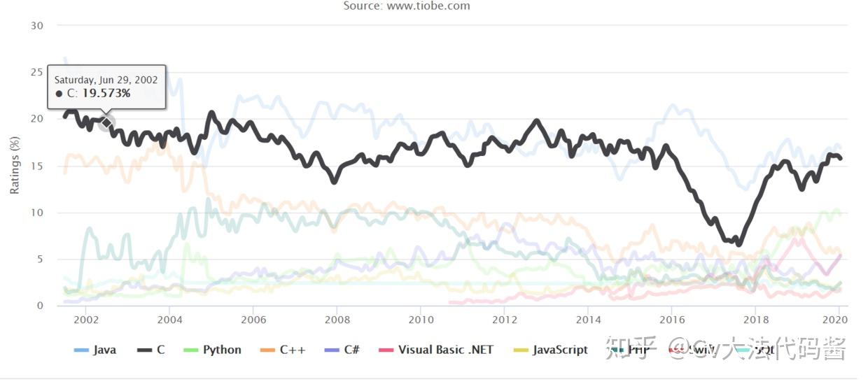Click the C++ legend entry
This screenshot has height=384, width=868.
pyautogui.click(x=293, y=350)
